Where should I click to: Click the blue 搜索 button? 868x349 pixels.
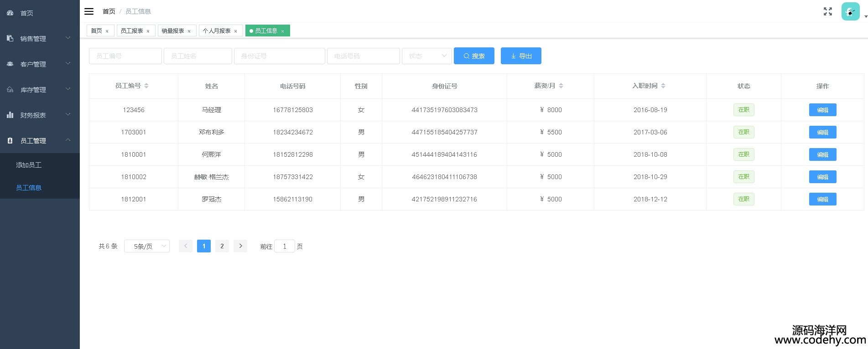pyautogui.click(x=474, y=56)
